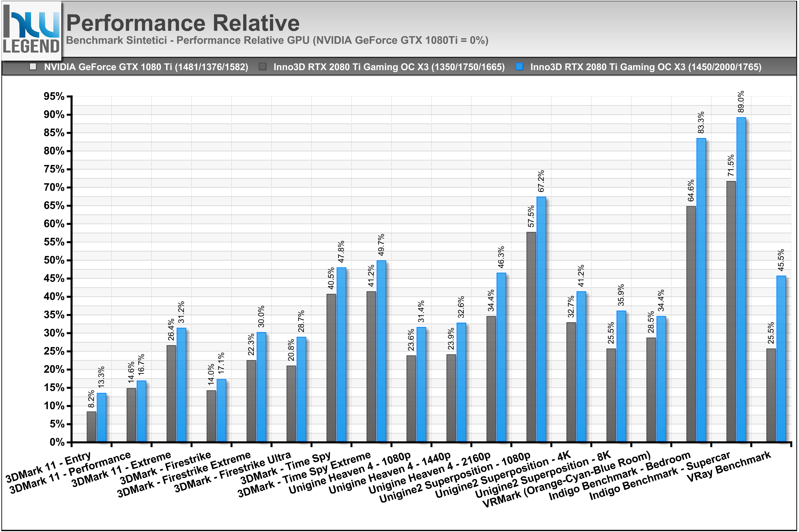The width and height of the screenshot is (799, 532).
Task: Click the 22.3% gray bar
Action: [251, 401]
